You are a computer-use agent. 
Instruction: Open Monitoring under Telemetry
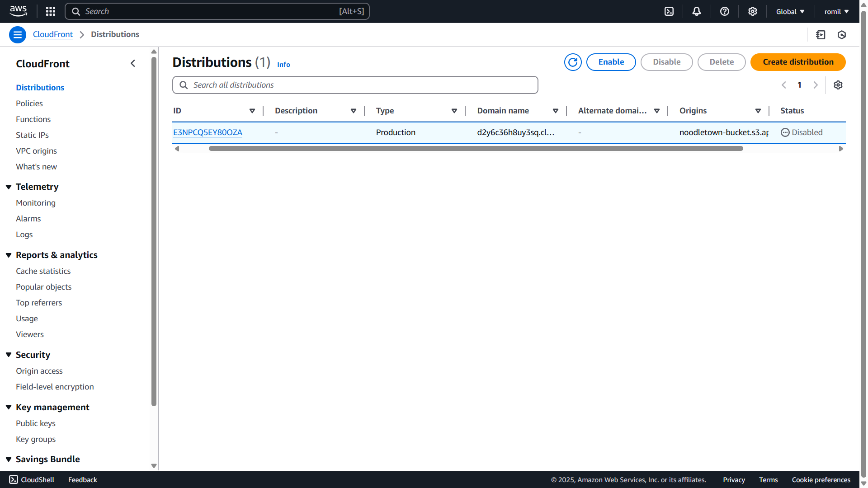click(36, 202)
